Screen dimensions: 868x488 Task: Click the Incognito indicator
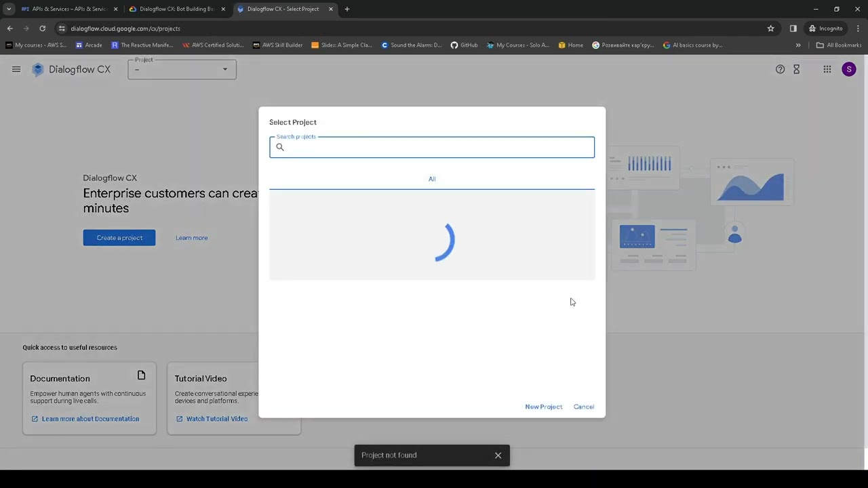(825, 28)
